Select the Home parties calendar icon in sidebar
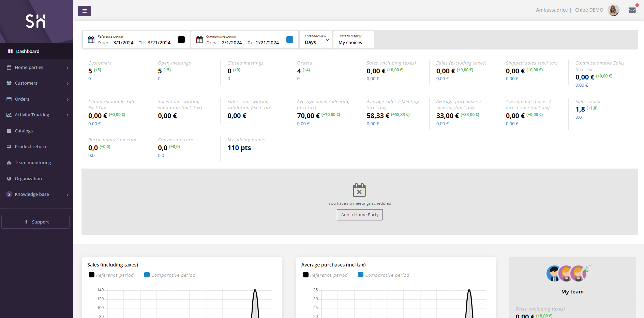Image resolution: width=644 pixels, height=318 pixels. pyautogui.click(x=9, y=67)
